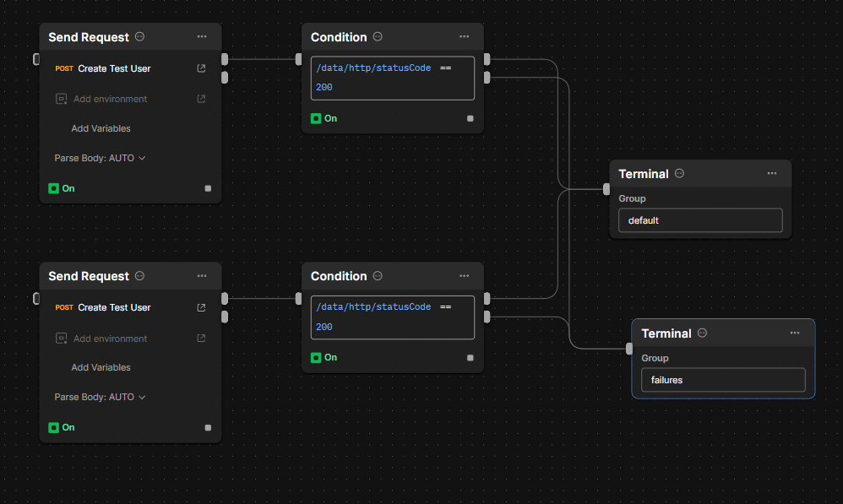Viewport: 843px width, 504px height.
Task: Click the Group field containing default
Action: pyautogui.click(x=700, y=220)
